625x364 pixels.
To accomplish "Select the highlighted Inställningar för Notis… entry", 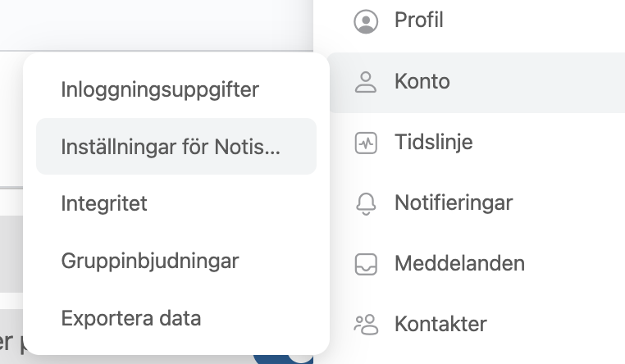I will tap(176, 146).
